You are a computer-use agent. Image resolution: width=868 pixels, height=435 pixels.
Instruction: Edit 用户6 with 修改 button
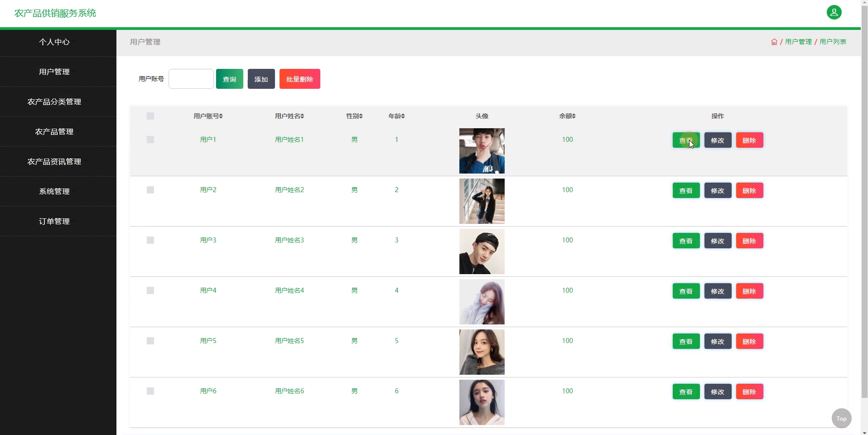[718, 391]
